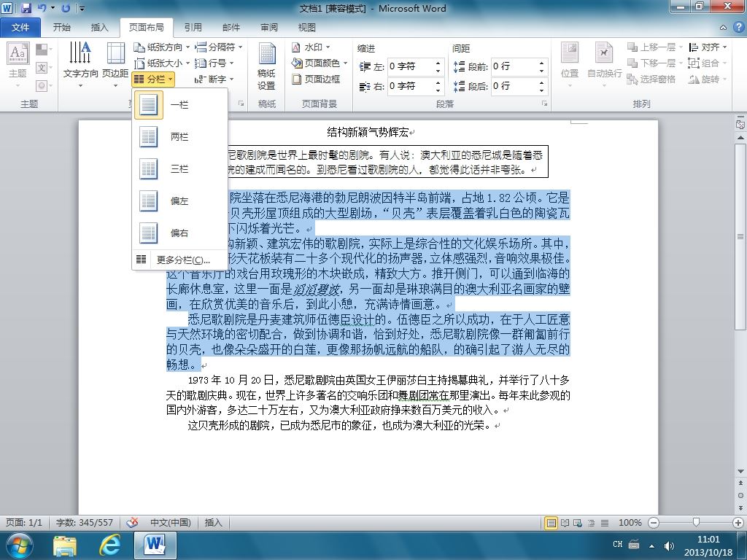747x560 pixels.
Task: Click the 旋转 rotate button
Action: (708, 79)
